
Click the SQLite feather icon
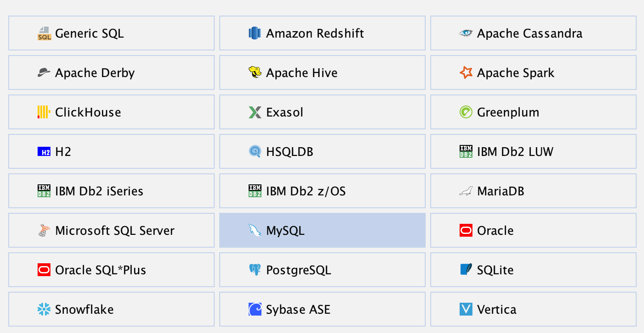465,270
